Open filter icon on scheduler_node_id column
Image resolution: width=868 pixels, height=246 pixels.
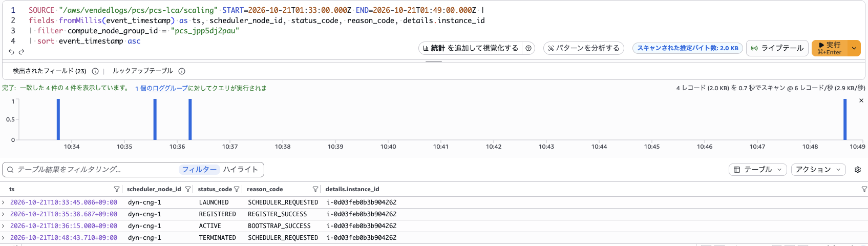tap(188, 189)
